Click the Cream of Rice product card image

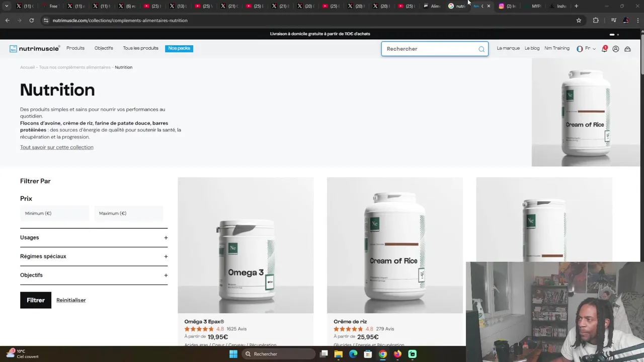tap(395, 245)
